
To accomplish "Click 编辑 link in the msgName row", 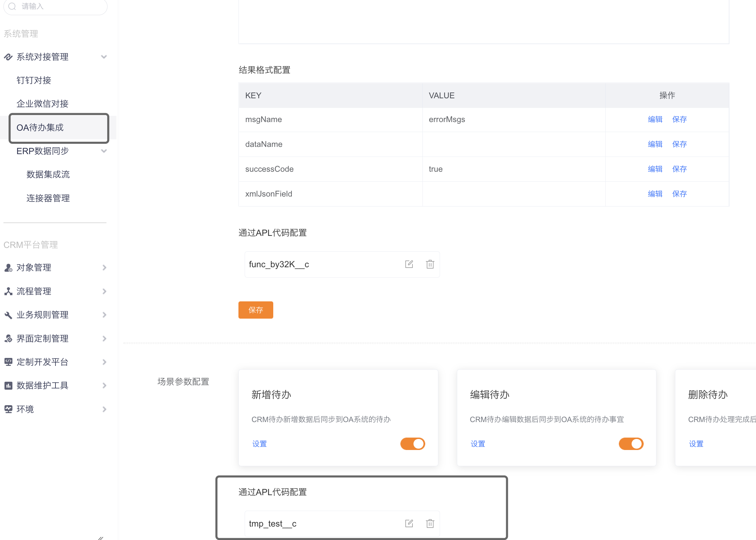I will tap(655, 119).
